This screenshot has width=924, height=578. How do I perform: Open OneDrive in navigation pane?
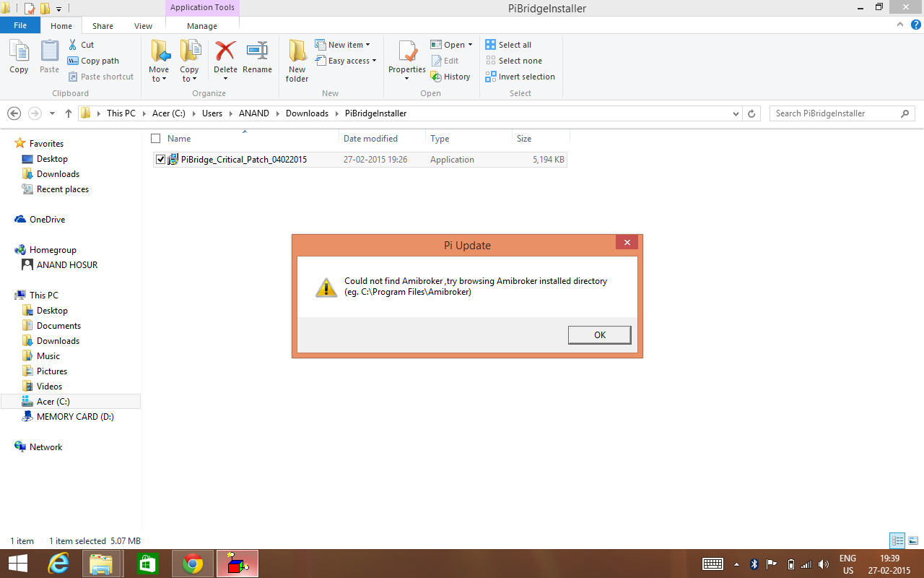[47, 220]
